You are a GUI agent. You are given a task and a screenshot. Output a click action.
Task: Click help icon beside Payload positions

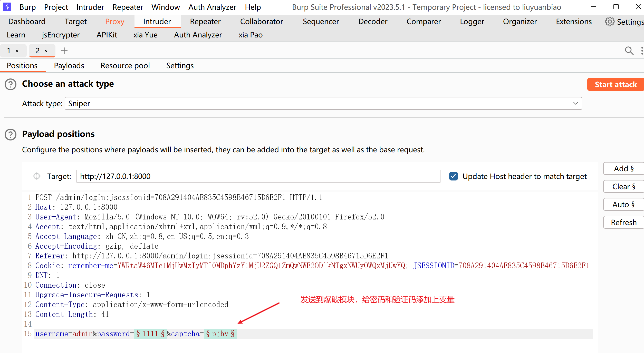coord(11,135)
